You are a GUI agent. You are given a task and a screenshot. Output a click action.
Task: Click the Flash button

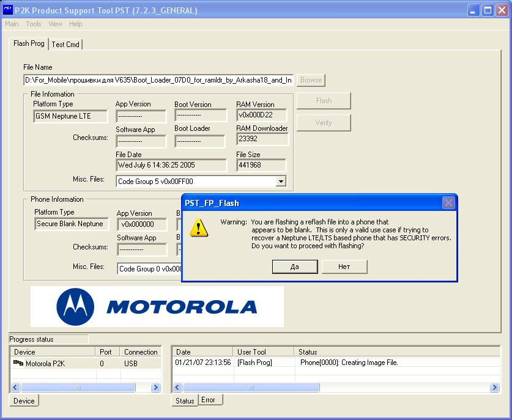click(x=324, y=101)
